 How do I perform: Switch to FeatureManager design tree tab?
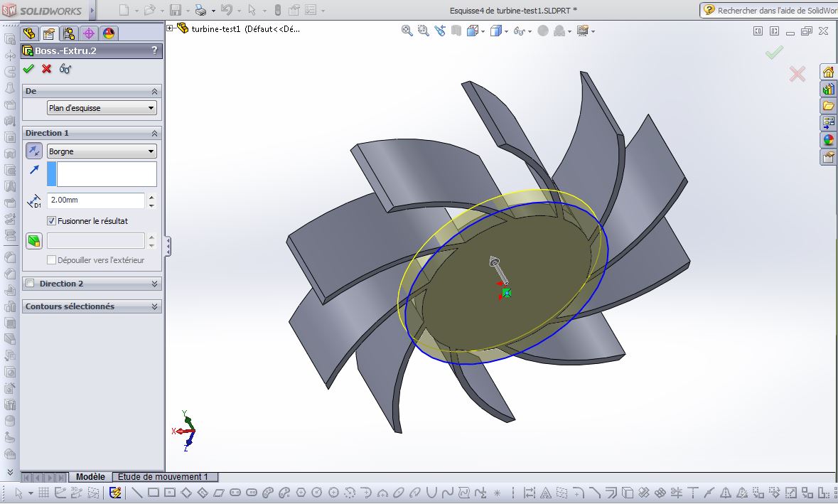point(29,33)
